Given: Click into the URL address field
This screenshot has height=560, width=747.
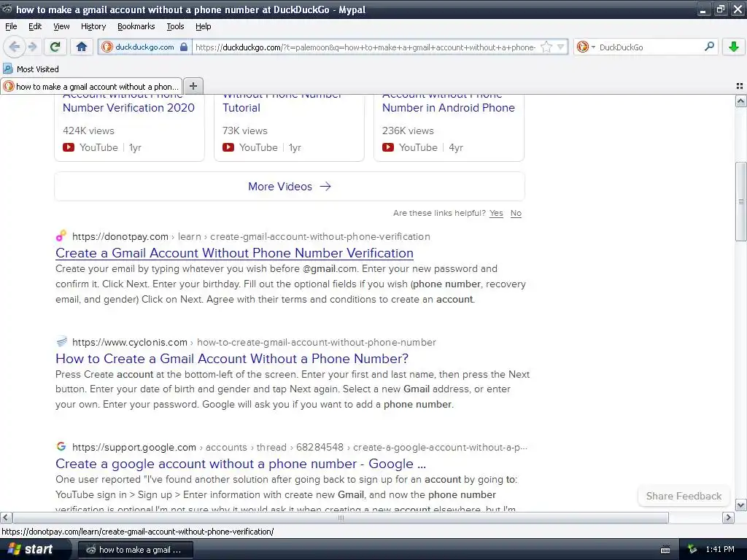Looking at the screenshot, I should click(x=365, y=47).
